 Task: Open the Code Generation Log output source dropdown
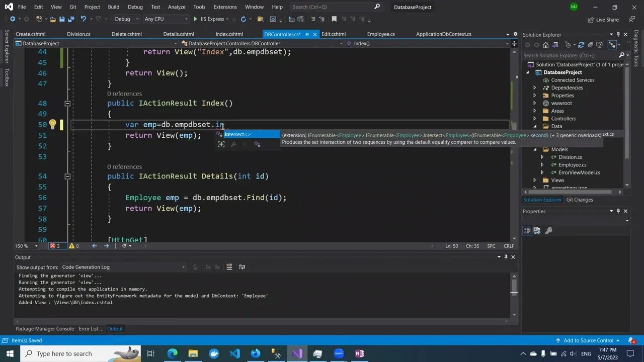tap(123, 267)
